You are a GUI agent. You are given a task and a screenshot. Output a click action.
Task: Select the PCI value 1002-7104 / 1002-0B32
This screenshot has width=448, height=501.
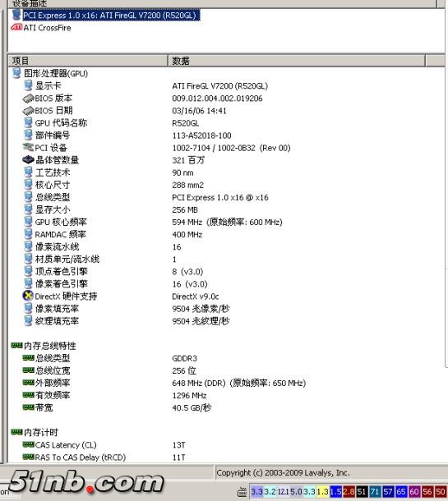(231, 148)
